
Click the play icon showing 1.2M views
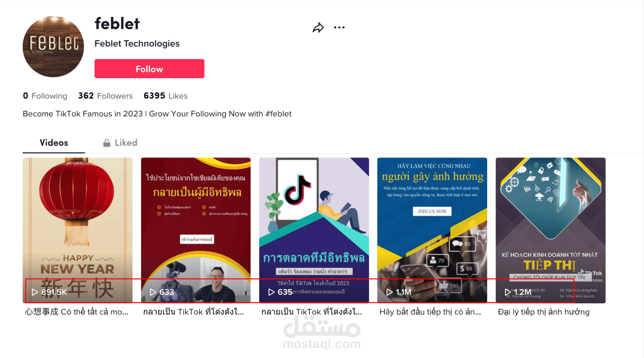508,292
